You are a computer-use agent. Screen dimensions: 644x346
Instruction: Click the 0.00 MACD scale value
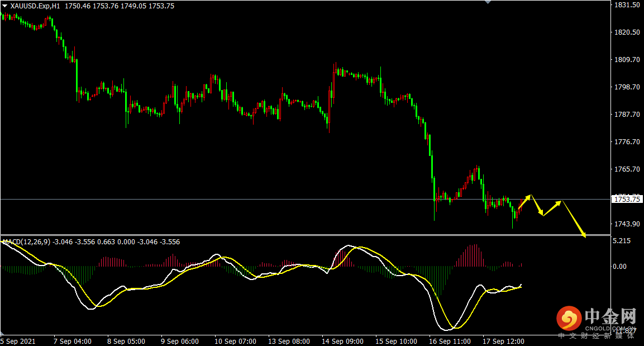point(620,267)
